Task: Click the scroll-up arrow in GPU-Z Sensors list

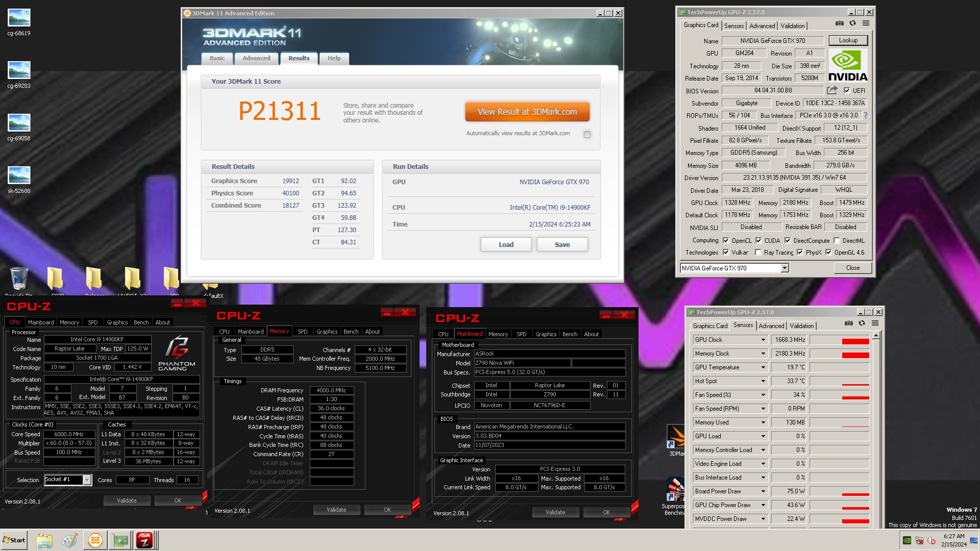Action: click(x=876, y=336)
